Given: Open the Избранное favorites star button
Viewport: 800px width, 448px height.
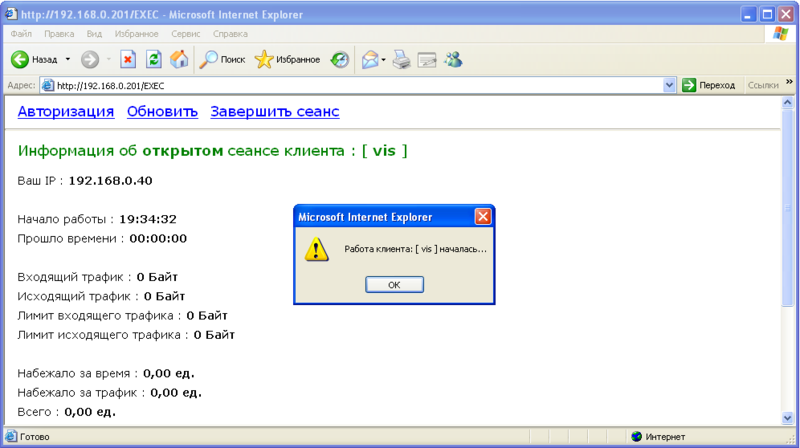Looking at the screenshot, I should click(287, 60).
